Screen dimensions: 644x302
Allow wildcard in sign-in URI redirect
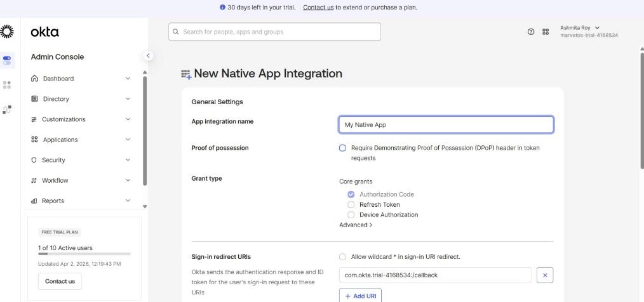(x=342, y=257)
